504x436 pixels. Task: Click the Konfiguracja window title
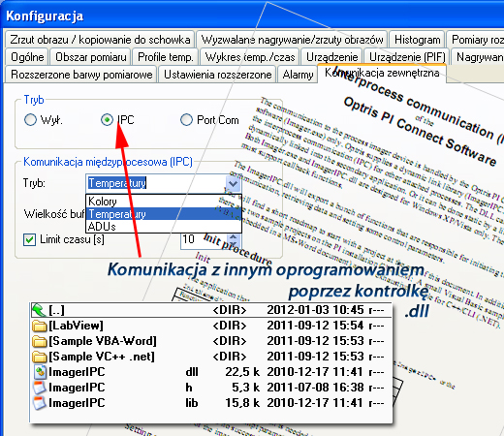[x=45, y=16]
